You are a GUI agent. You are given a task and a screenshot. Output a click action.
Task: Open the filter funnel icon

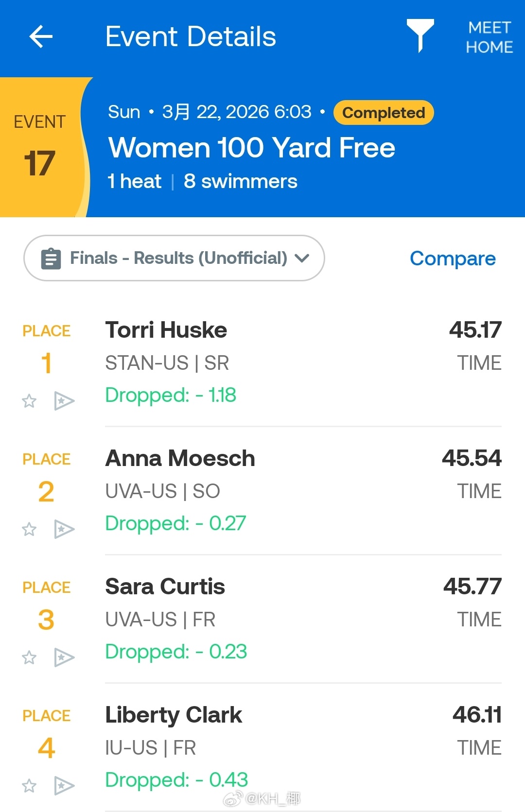coord(420,35)
